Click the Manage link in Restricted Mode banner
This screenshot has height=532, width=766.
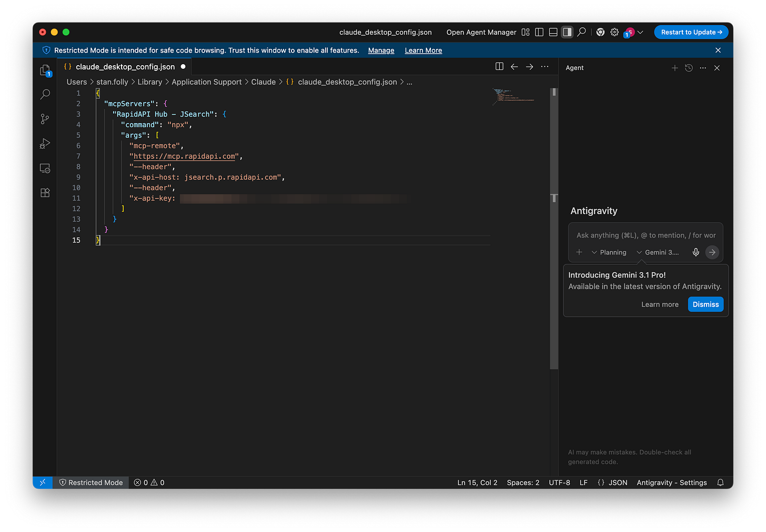point(381,50)
